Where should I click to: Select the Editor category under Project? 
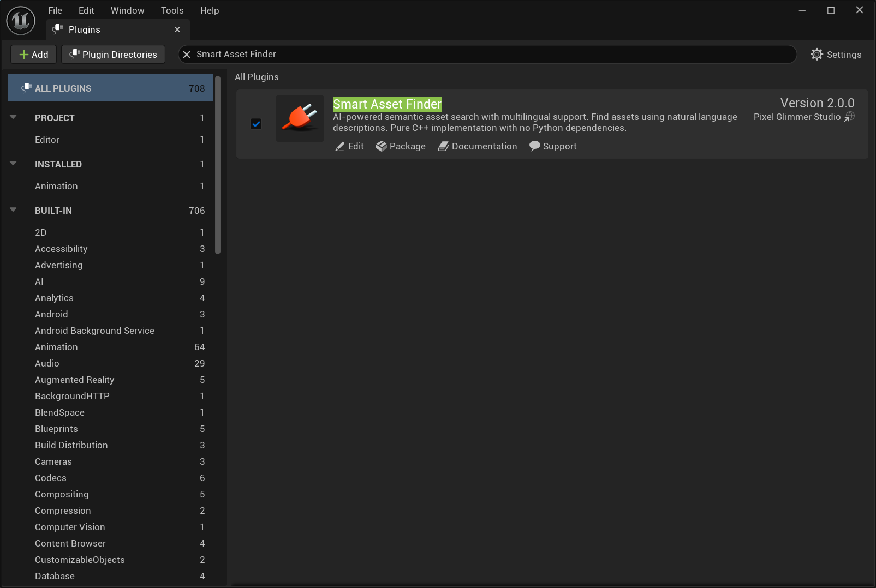110,140
